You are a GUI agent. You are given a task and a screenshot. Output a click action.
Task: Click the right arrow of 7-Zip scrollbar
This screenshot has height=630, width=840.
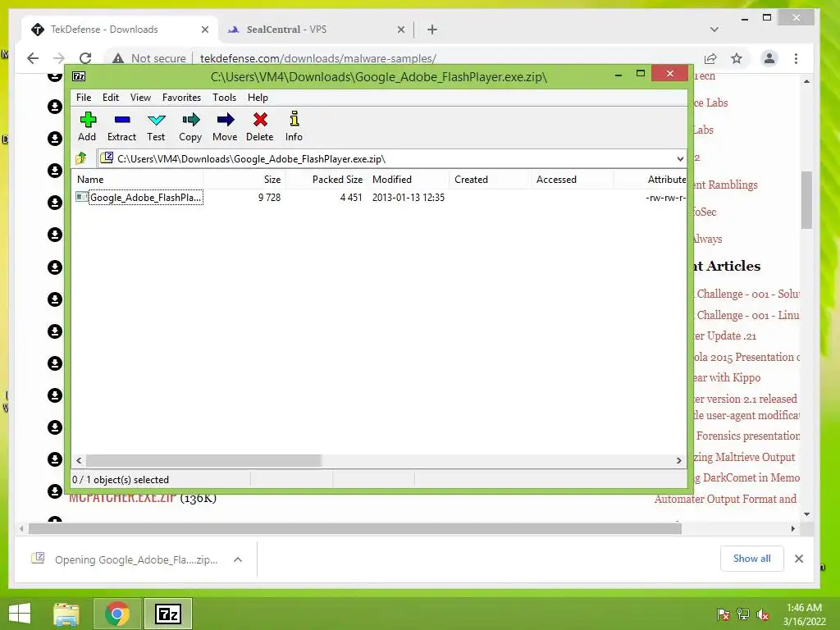tap(678, 461)
